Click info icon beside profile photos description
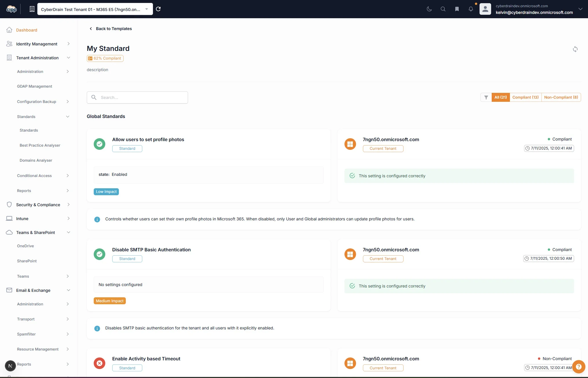The image size is (588, 378). tap(97, 220)
